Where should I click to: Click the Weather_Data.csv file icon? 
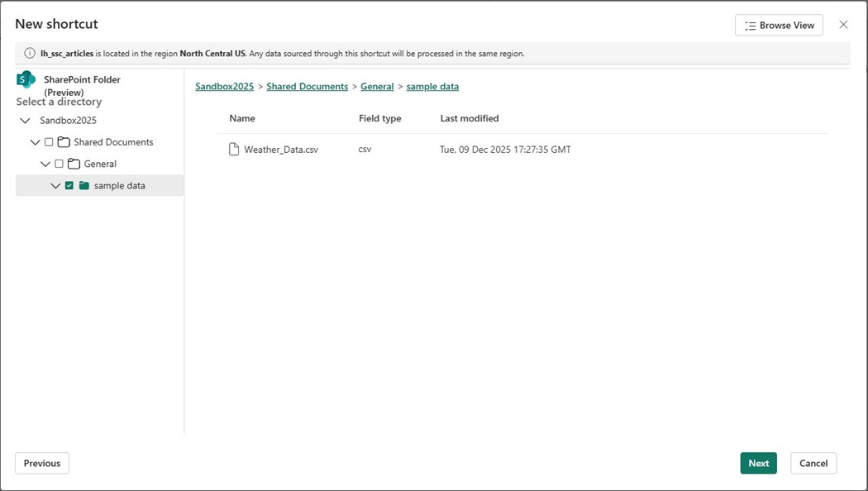[x=234, y=150]
